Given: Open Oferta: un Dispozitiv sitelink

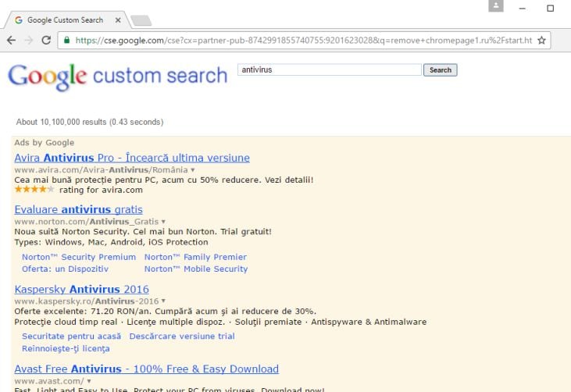Looking at the screenshot, I should pyautogui.click(x=65, y=269).
